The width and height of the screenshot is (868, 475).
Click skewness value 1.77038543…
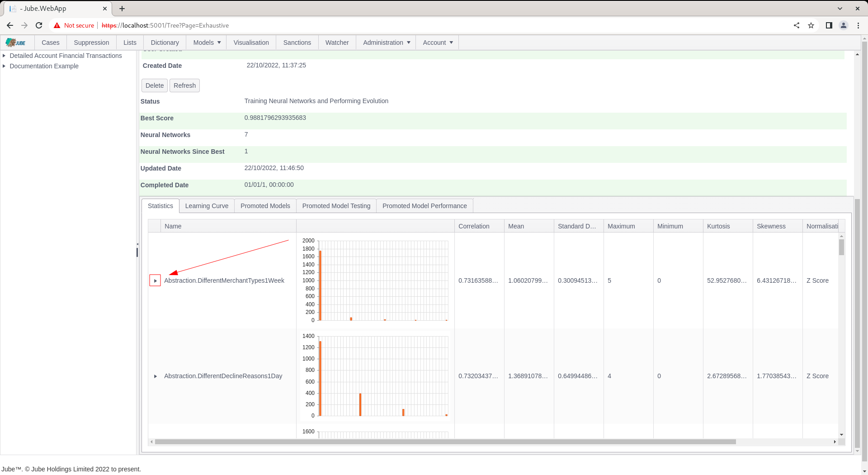[777, 376]
